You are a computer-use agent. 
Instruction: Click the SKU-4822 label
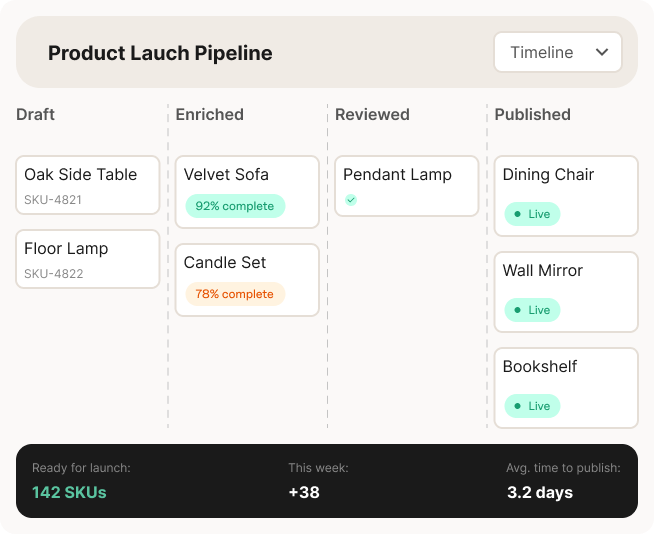click(54, 274)
